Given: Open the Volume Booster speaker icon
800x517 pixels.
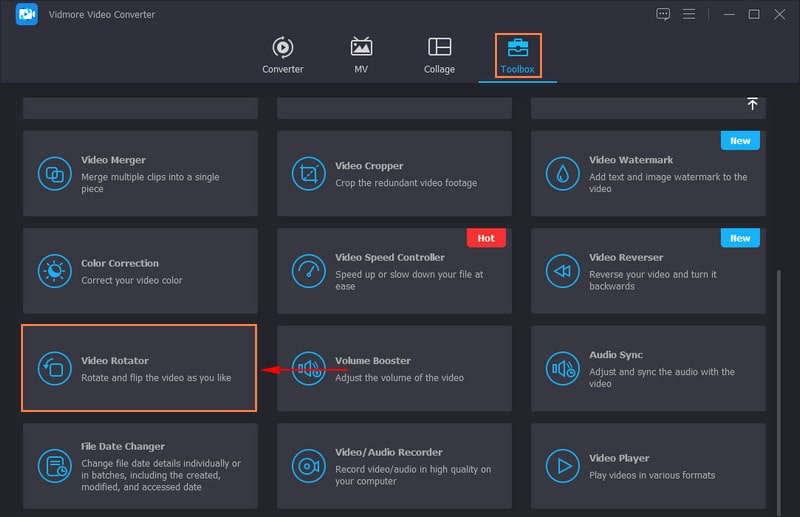Looking at the screenshot, I should tap(309, 368).
